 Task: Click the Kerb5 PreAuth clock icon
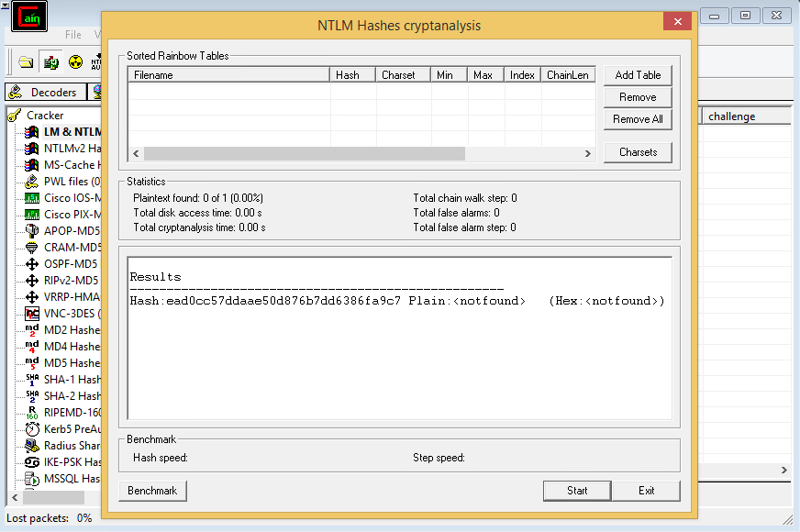tap(31, 429)
